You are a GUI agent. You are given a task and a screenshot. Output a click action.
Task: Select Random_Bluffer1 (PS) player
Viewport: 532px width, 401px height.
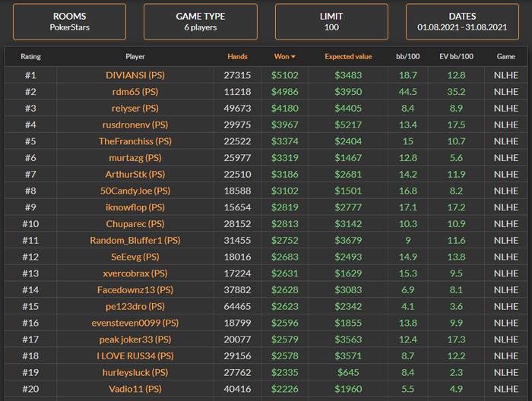point(135,240)
